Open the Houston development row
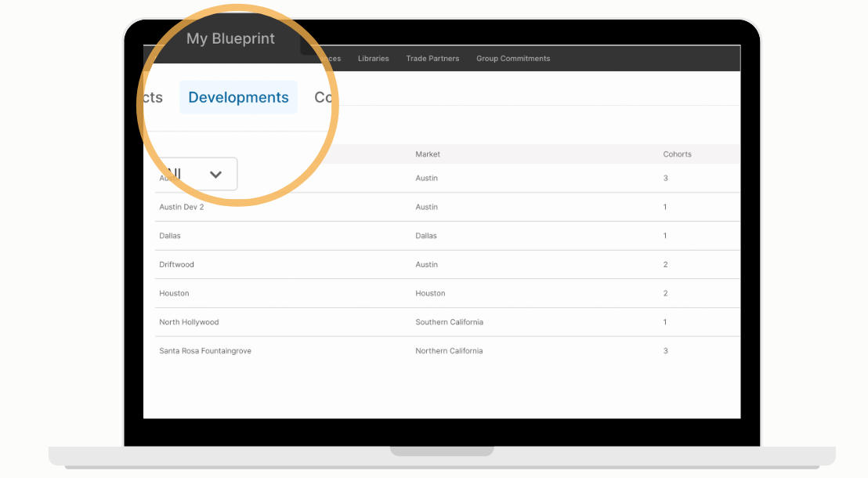This screenshot has height=478, width=868. point(447,294)
